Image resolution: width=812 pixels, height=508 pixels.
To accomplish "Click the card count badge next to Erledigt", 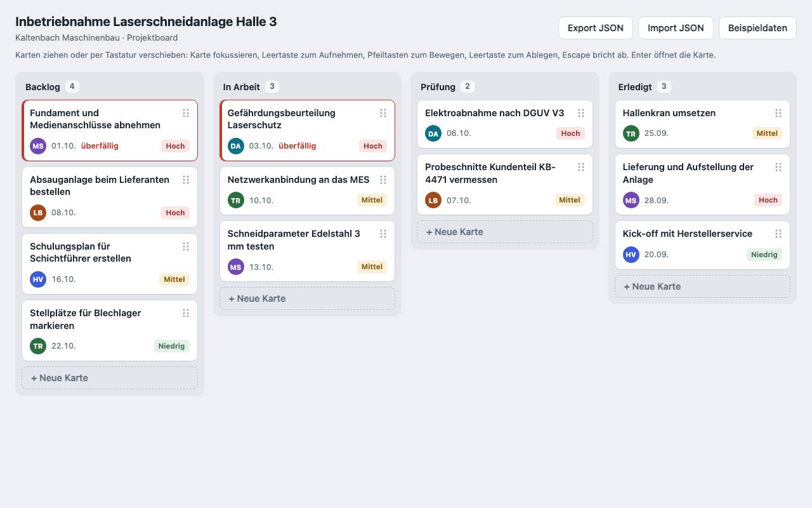I will [664, 86].
